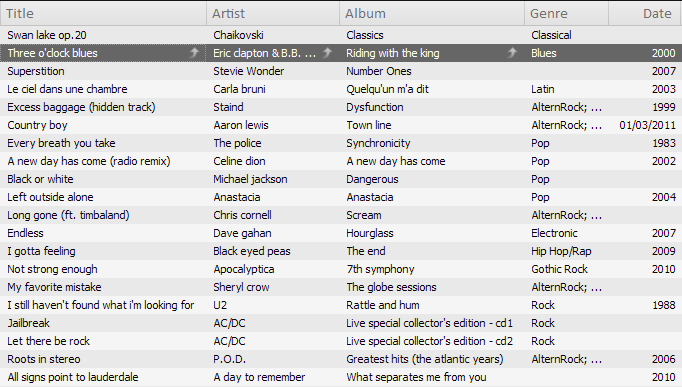The height and width of the screenshot is (387, 682).
Task: Click the arrow icon beside Riding with the king
Action: 512,53
